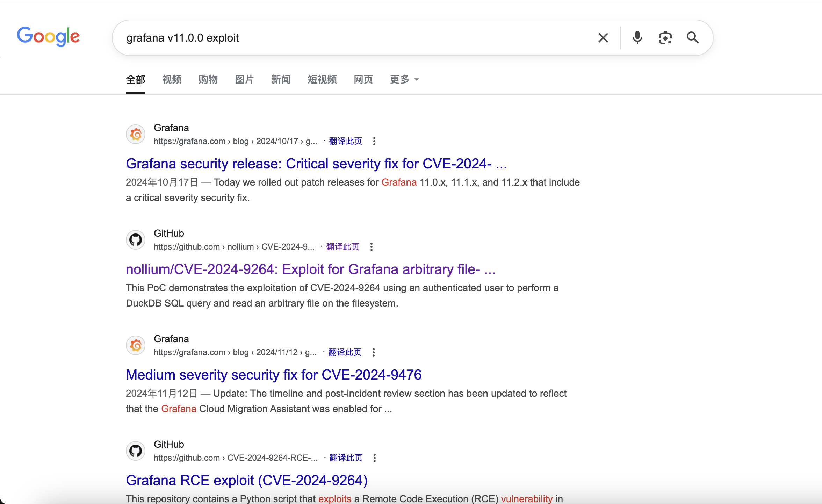Click the magnifying glass search button
Screen dimensions: 822x504
coord(692,38)
